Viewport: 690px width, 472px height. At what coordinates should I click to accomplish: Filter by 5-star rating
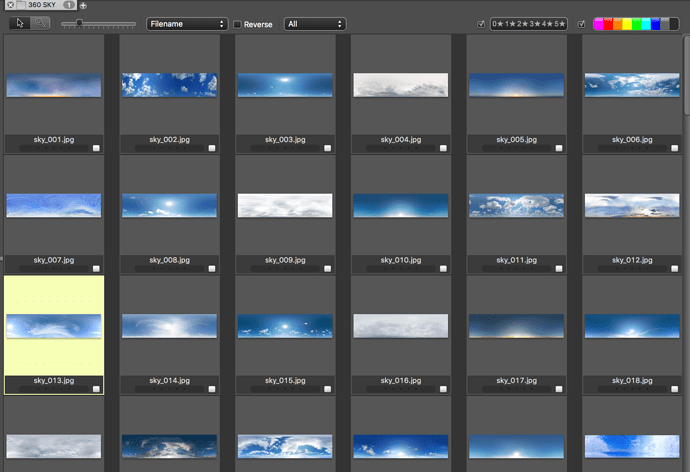[559, 24]
